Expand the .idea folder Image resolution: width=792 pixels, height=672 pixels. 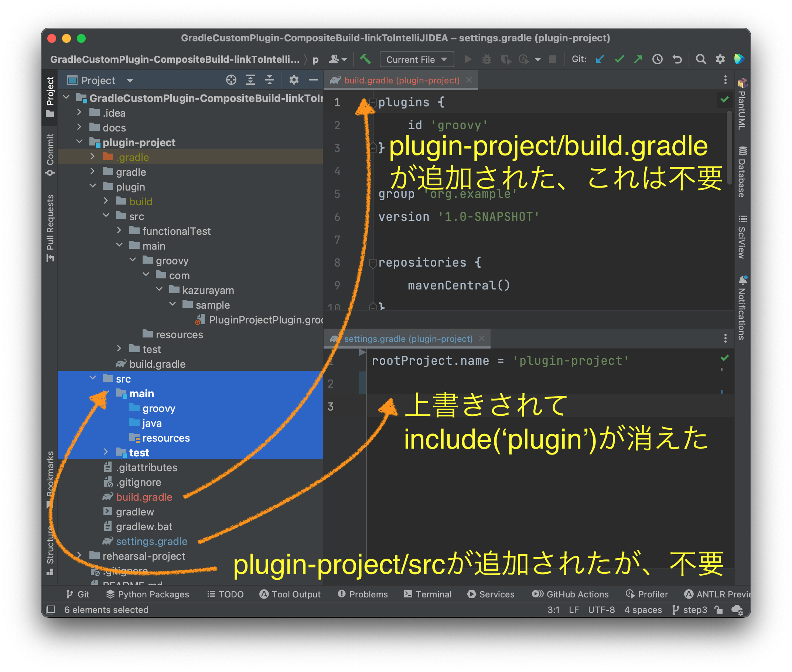click(x=79, y=112)
